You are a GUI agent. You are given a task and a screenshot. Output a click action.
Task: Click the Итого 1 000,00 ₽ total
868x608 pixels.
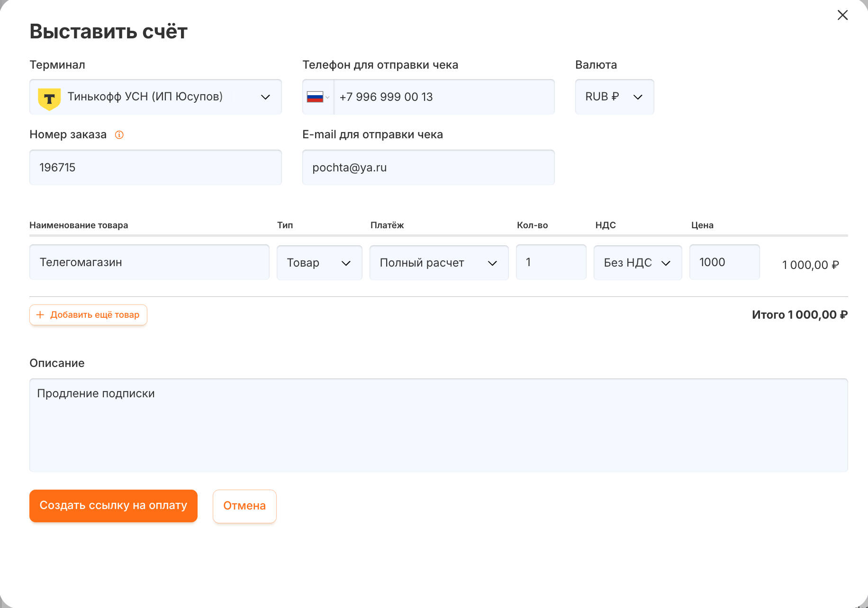click(x=800, y=315)
